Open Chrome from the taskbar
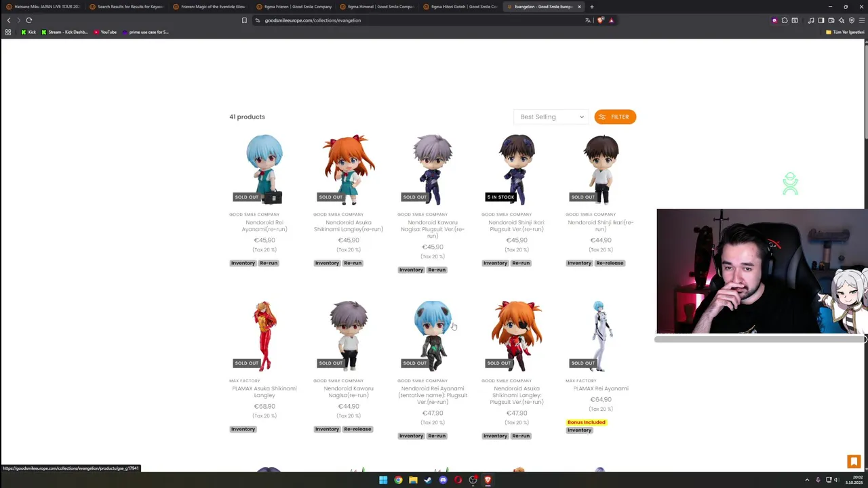This screenshot has width=868, height=488. (398, 480)
